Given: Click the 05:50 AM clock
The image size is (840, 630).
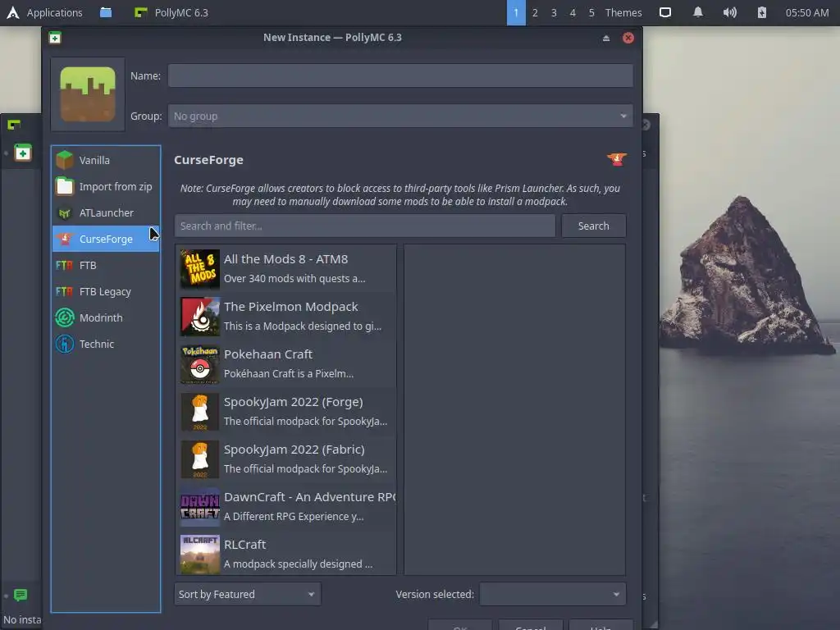Looking at the screenshot, I should pos(807,12).
